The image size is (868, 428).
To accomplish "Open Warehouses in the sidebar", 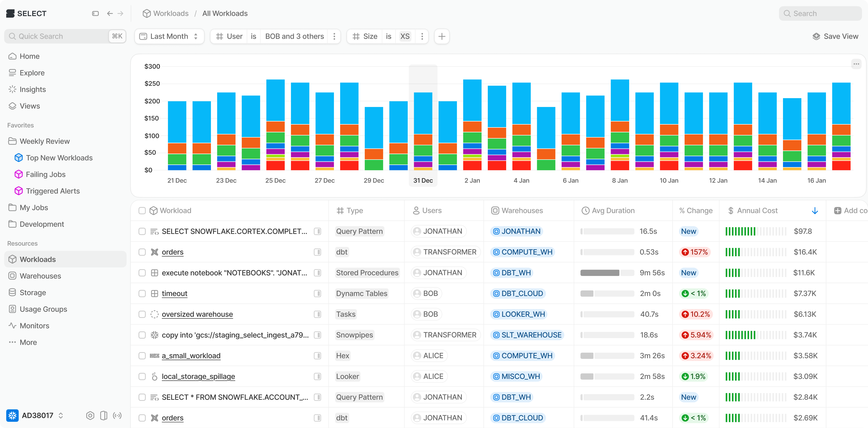I will tap(40, 276).
